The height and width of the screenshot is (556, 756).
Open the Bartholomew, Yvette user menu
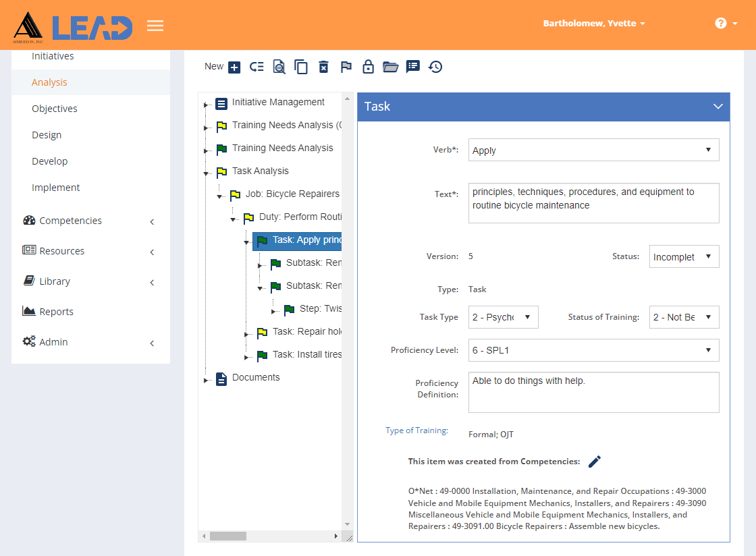click(x=594, y=23)
